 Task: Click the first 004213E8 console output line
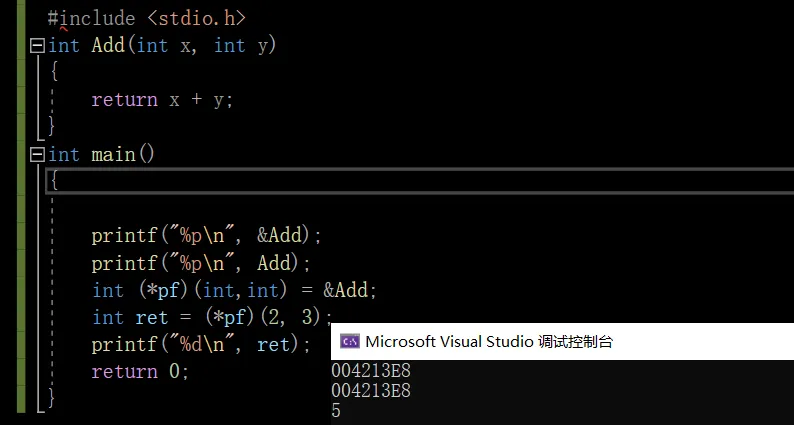tap(370, 371)
